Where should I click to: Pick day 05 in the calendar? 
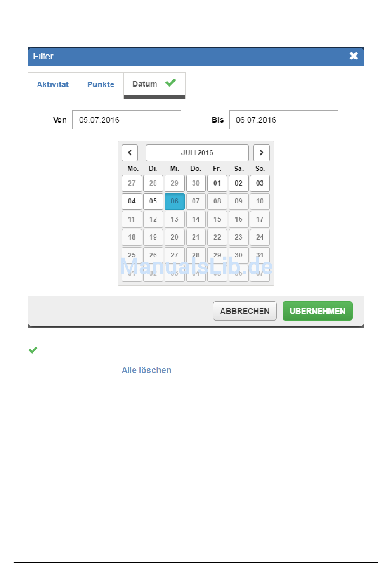[153, 201]
